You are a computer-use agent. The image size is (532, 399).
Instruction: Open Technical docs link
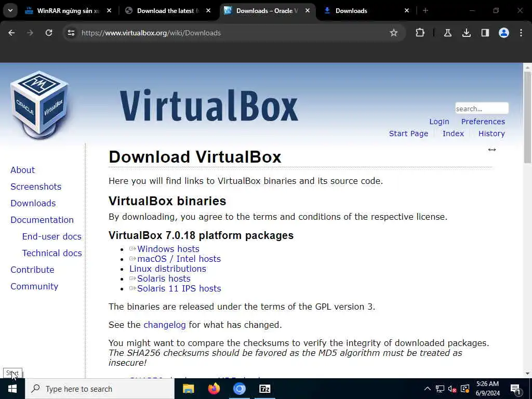point(52,253)
